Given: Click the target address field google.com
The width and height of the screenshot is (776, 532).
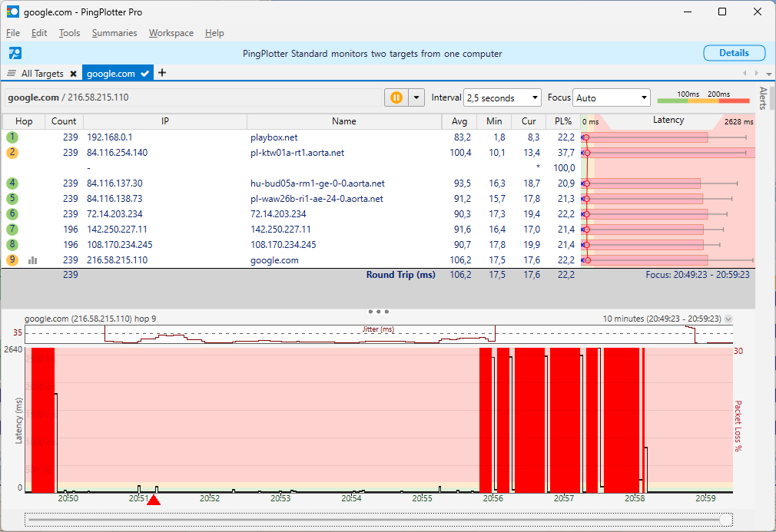Looking at the screenshot, I should click(x=194, y=97).
